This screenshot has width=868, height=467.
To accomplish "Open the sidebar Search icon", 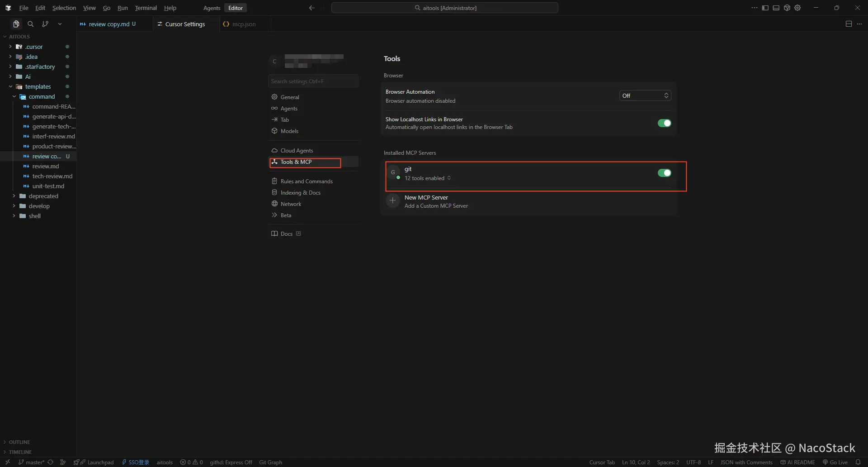I will 31,24.
